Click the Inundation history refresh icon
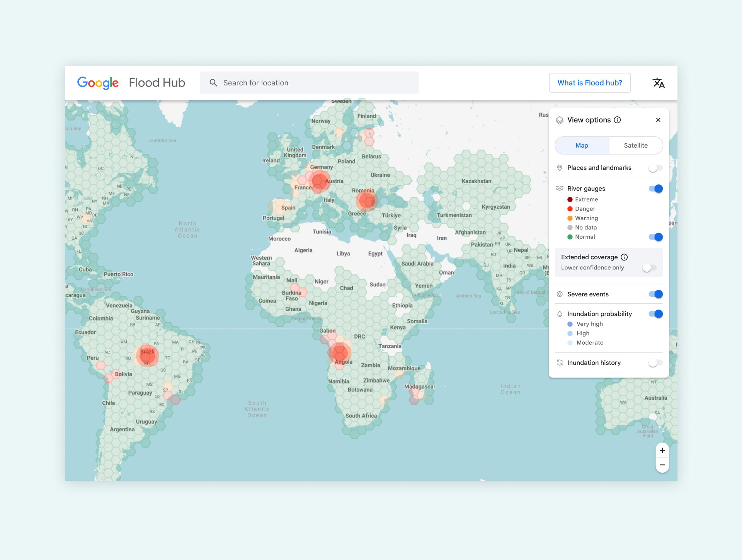 coord(560,363)
